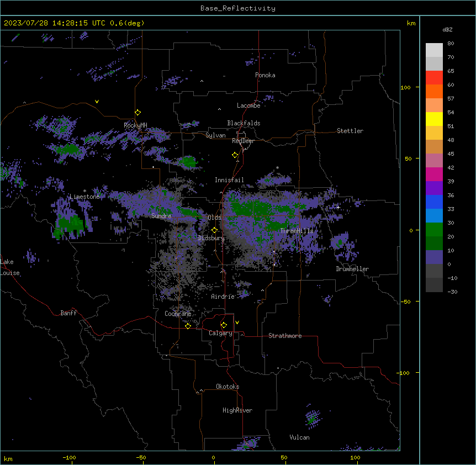
Task: Click the -100 tick label on the right axis
Action: [x=404, y=373]
